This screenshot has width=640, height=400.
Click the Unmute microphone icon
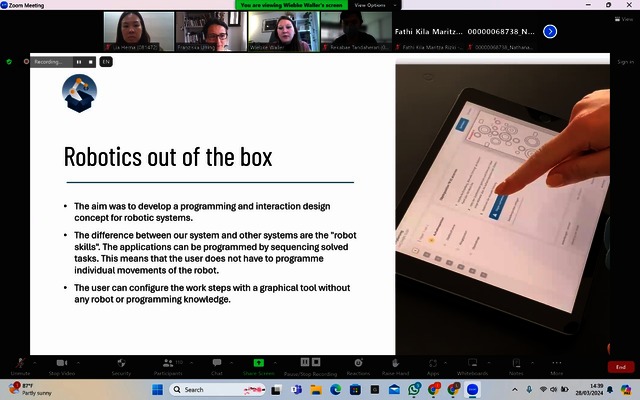(20, 362)
